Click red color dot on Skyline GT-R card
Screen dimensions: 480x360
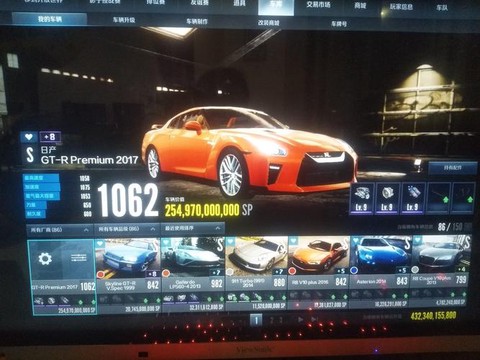pos(101,274)
